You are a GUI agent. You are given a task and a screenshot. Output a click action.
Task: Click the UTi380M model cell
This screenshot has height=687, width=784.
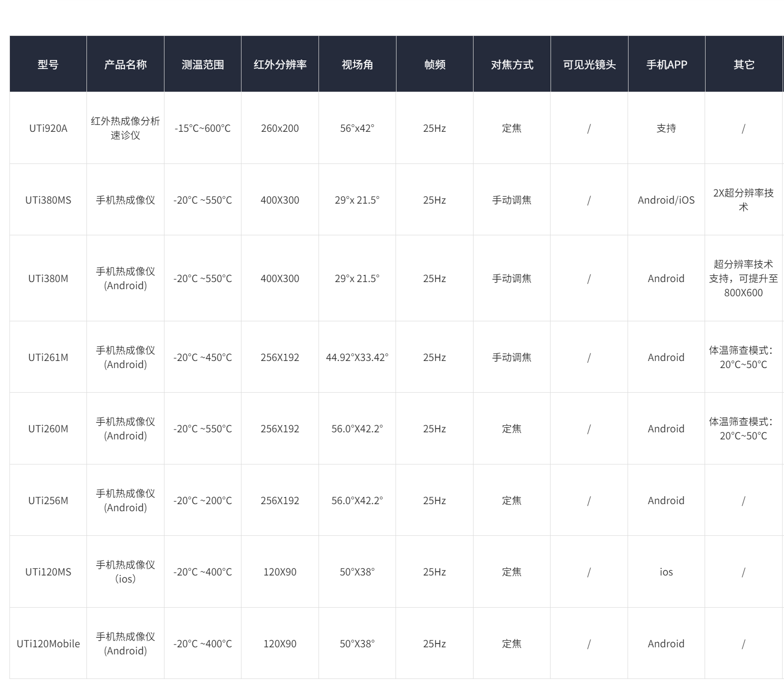click(x=48, y=279)
